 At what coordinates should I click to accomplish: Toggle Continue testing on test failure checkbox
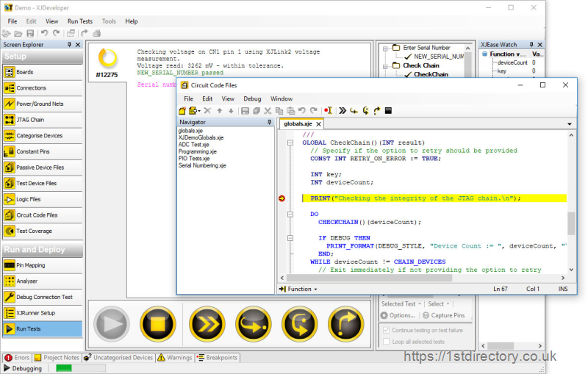tap(387, 330)
